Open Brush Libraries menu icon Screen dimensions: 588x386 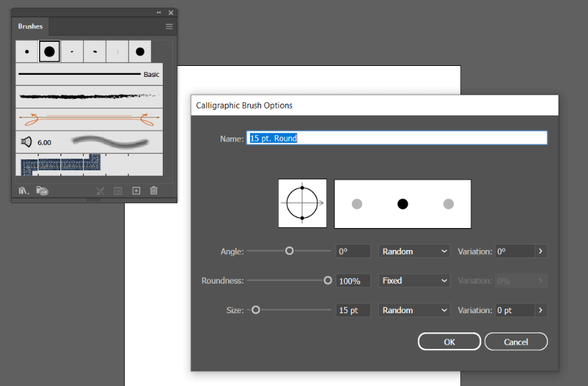(x=23, y=191)
